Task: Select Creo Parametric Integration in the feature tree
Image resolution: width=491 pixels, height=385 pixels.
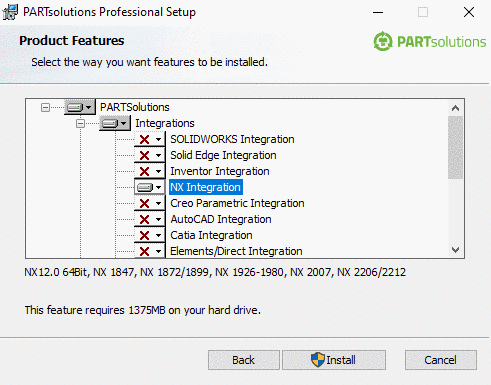Action: pos(237,203)
